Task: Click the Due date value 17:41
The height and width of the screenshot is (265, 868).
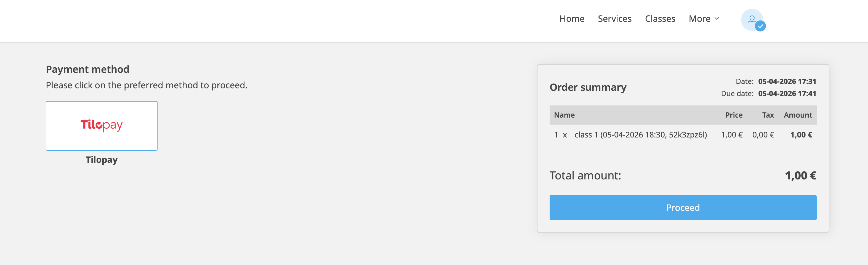Action: click(x=787, y=93)
